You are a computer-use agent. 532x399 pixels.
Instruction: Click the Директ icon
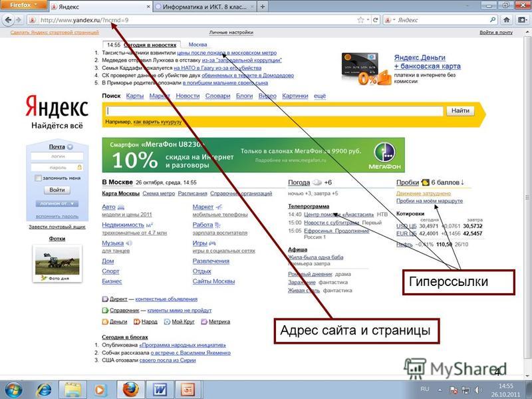pyautogui.click(x=105, y=299)
